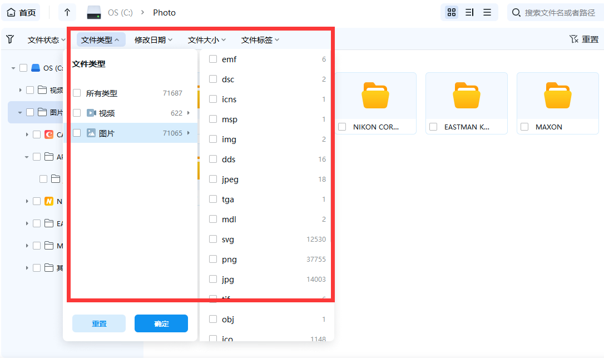Image resolution: width=604 pixels, height=364 pixels.
Task: Expand the 文件标签 filter dropdown
Action: click(x=260, y=40)
